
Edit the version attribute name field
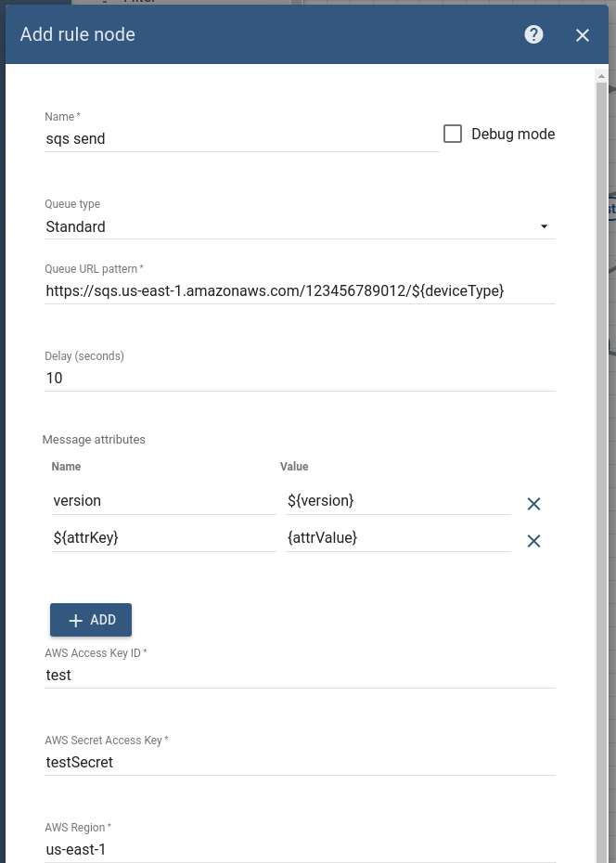tap(163, 501)
